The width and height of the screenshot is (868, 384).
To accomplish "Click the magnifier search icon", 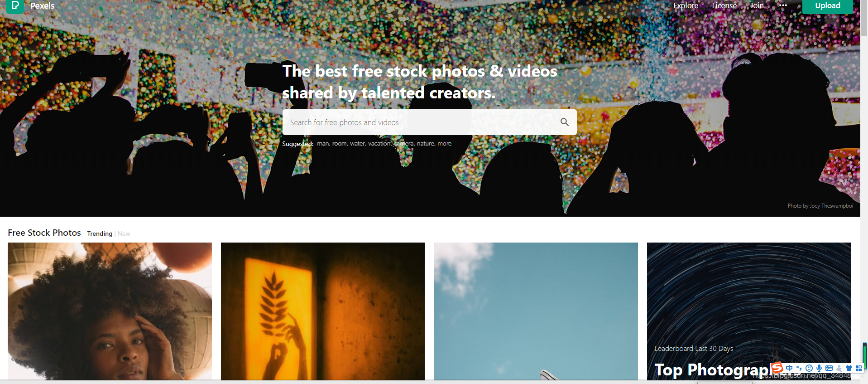I will 565,122.
